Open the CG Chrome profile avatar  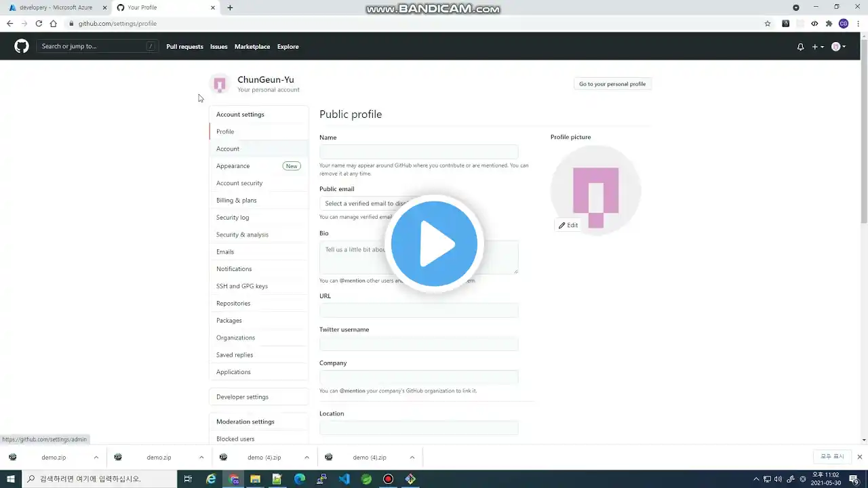(844, 23)
